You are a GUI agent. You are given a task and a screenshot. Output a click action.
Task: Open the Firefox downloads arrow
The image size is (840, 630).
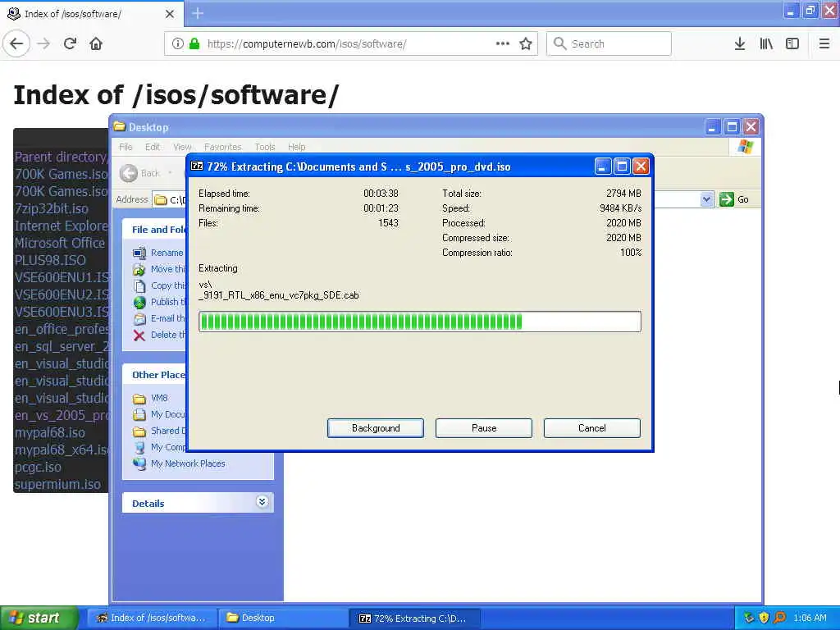pos(740,44)
